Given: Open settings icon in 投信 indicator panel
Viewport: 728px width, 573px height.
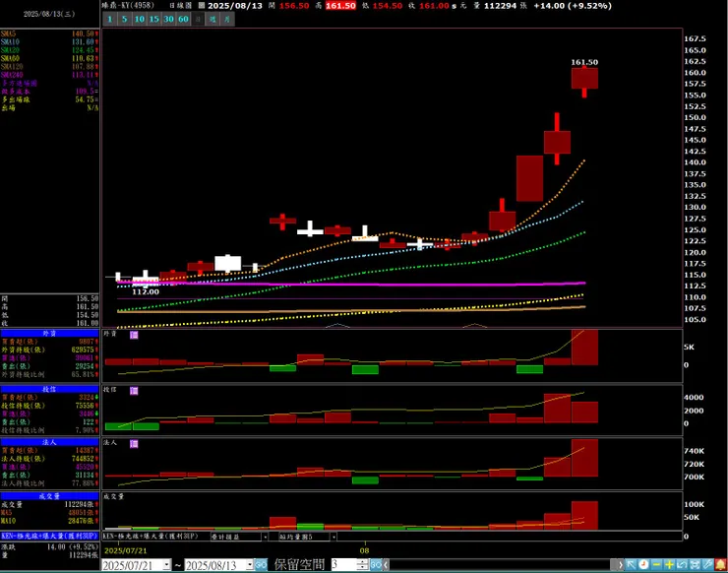Looking at the screenshot, I should pos(134,390).
